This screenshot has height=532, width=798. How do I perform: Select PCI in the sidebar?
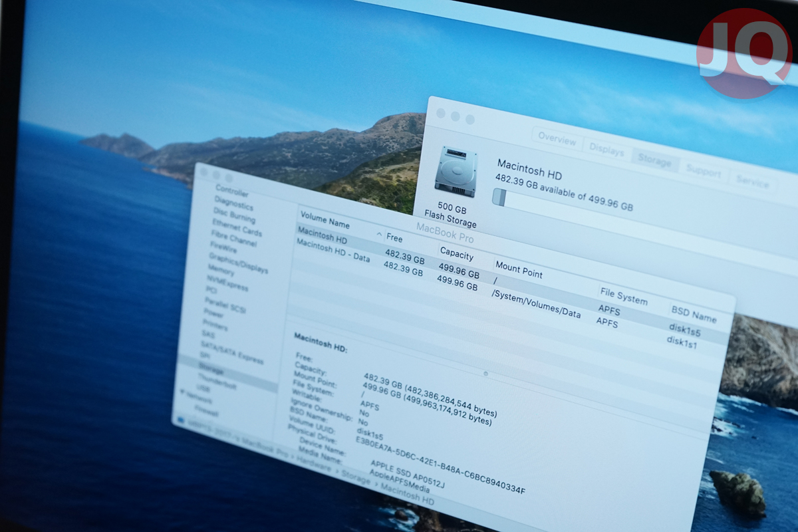(211, 291)
